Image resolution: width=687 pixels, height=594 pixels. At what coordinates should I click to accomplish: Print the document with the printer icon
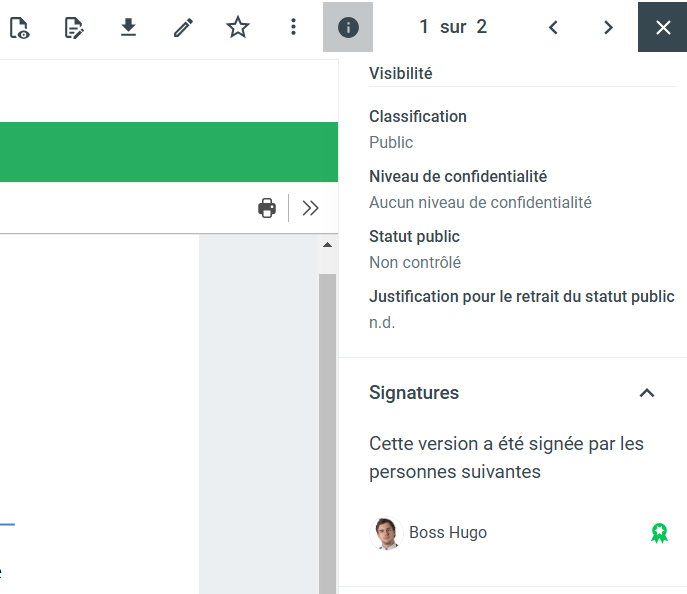pos(267,208)
